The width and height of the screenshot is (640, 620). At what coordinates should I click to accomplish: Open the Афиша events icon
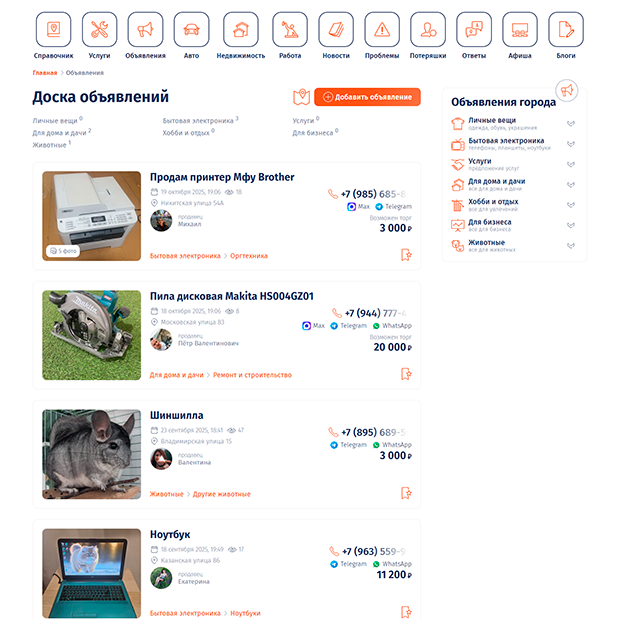coord(520,29)
